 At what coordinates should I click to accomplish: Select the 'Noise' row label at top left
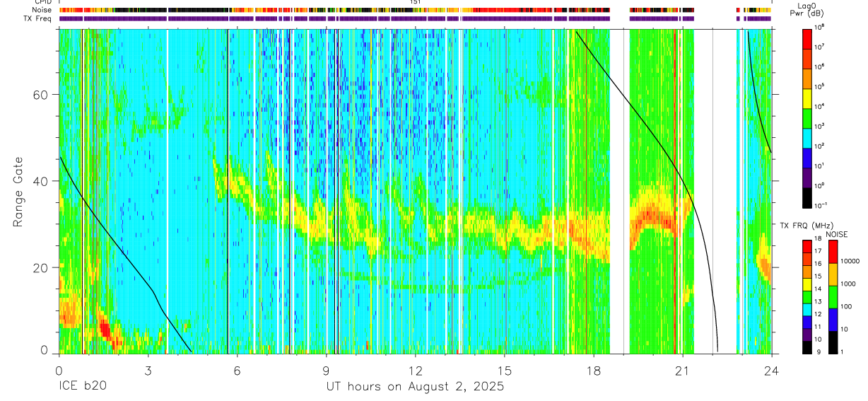coord(42,11)
